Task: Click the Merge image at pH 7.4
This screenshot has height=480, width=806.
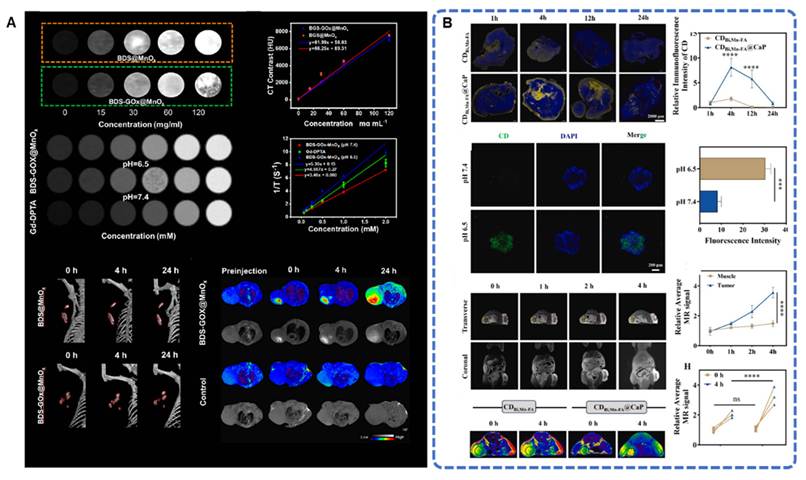Action: pyautogui.click(x=633, y=175)
